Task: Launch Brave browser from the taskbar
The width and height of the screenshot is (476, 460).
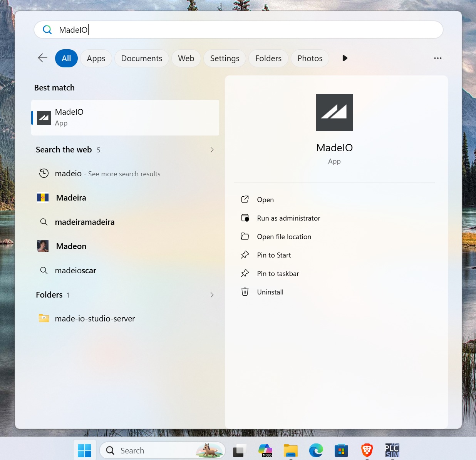Action: [367, 450]
